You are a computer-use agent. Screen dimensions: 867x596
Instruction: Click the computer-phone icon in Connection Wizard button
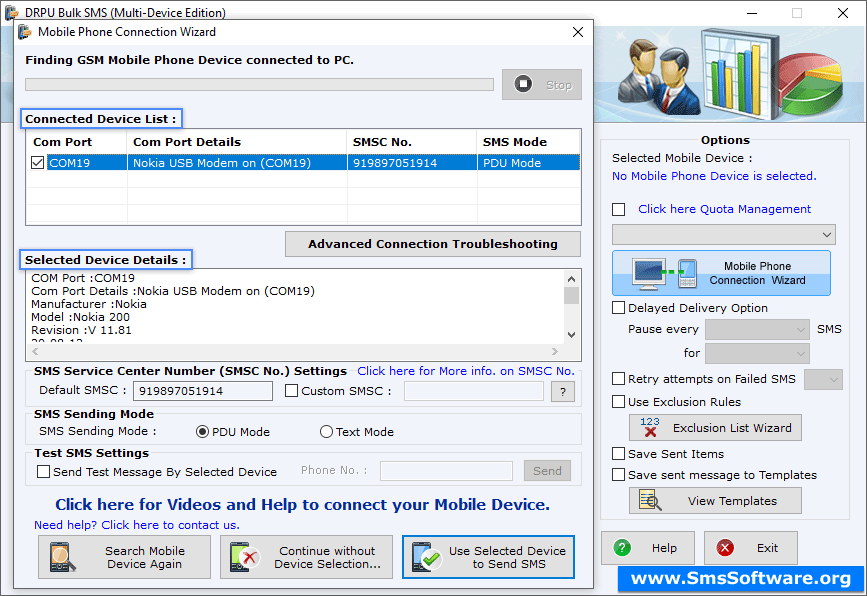[x=664, y=274]
